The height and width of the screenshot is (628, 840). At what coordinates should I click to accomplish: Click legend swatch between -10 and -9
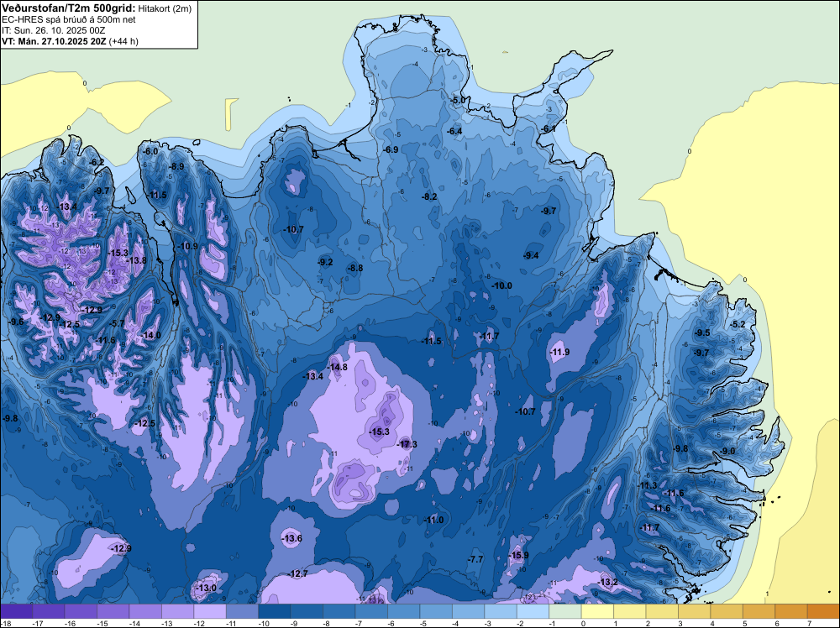click(x=275, y=611)
